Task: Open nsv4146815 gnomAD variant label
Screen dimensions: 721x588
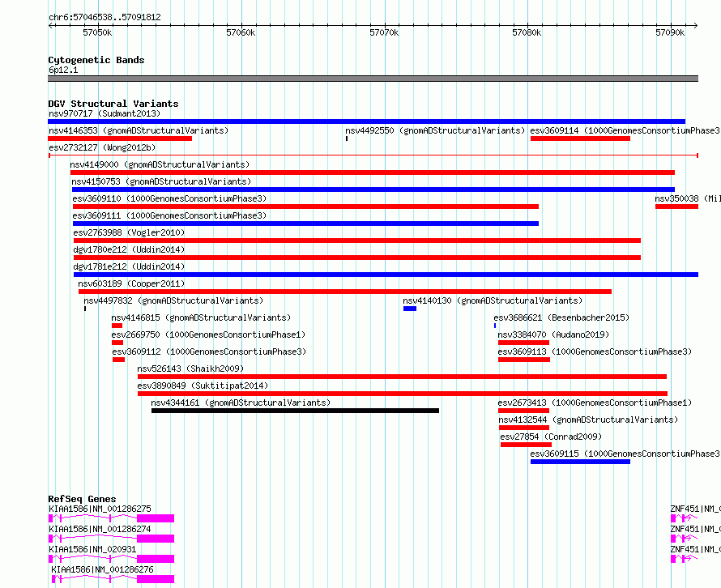Action: click(201, 317)
